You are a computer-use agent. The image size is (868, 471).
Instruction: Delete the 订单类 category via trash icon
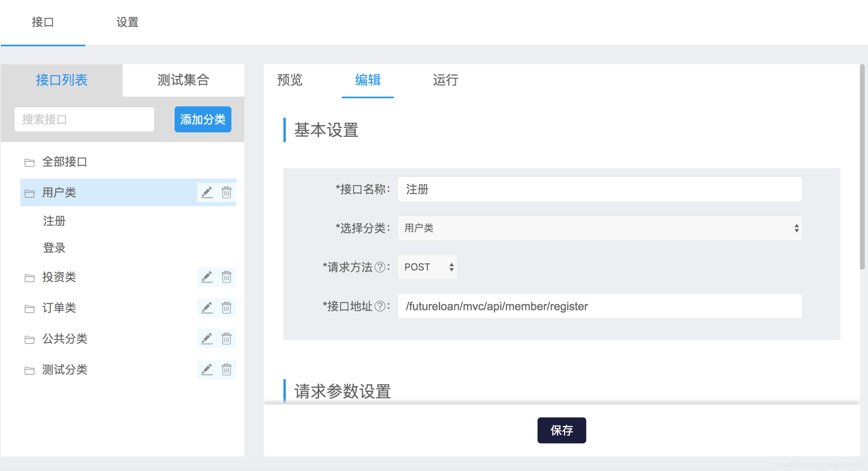click(227, 308)
